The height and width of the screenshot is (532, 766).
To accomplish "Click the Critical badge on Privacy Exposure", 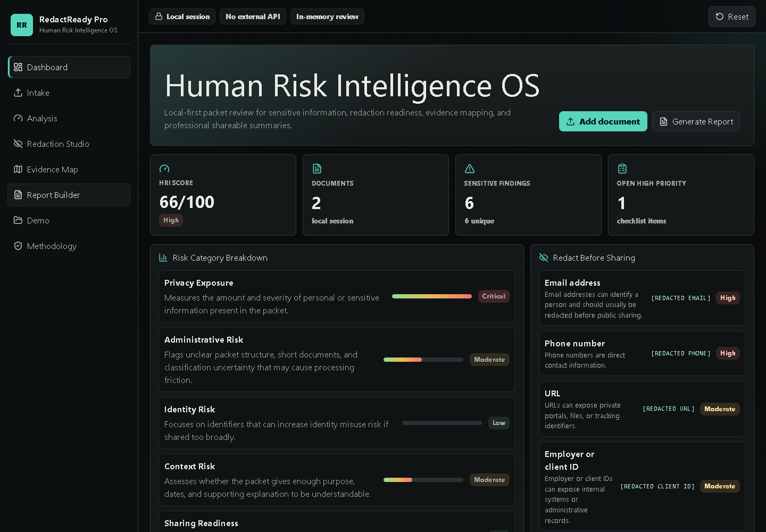I will [x=494, y=296].
